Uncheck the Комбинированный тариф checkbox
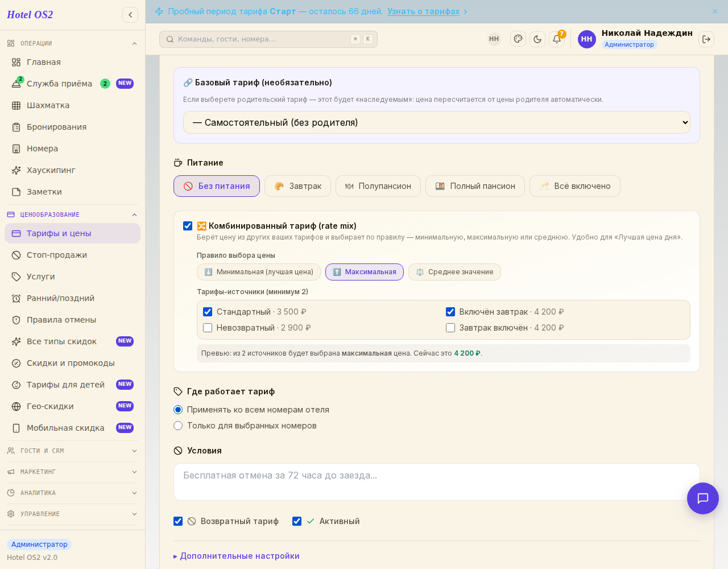Screen dimensions: 728x569 click(188, 226)
